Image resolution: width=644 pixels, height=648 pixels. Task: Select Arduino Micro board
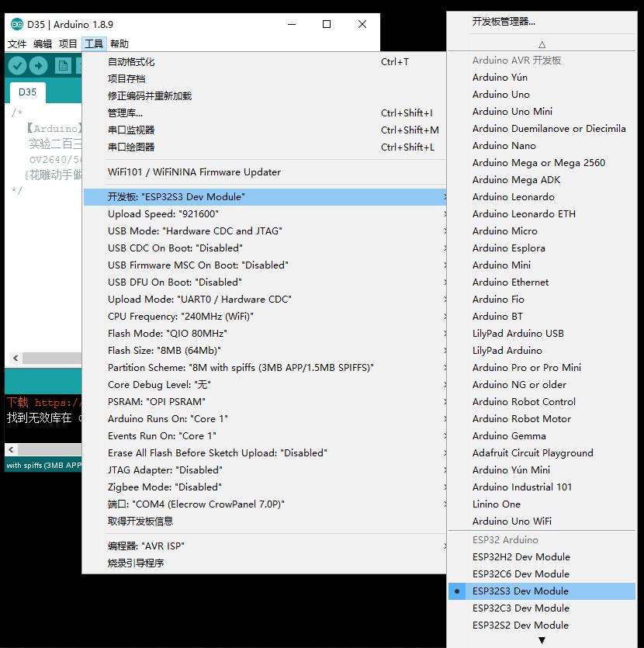(542, 231)
